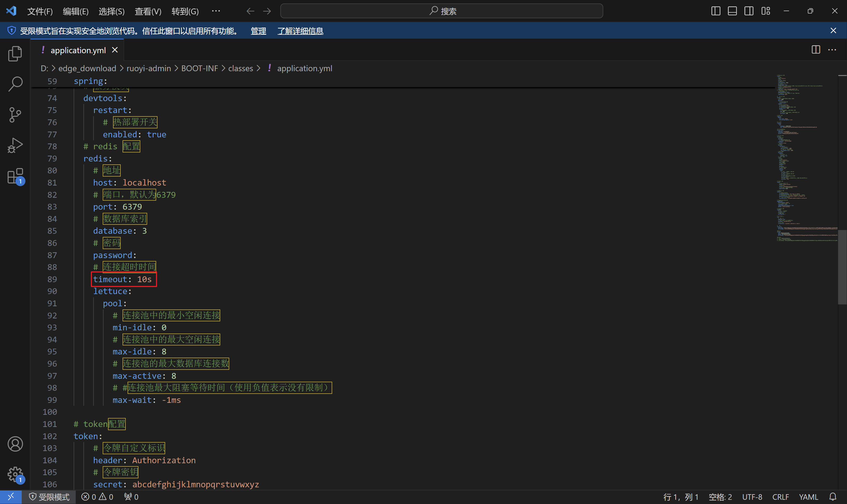The width and height of the screenshot is (847, 504).
Task: Click the 行 1, 列 1 cursor position
Action: pyautogui.click(x=681, y=497)
